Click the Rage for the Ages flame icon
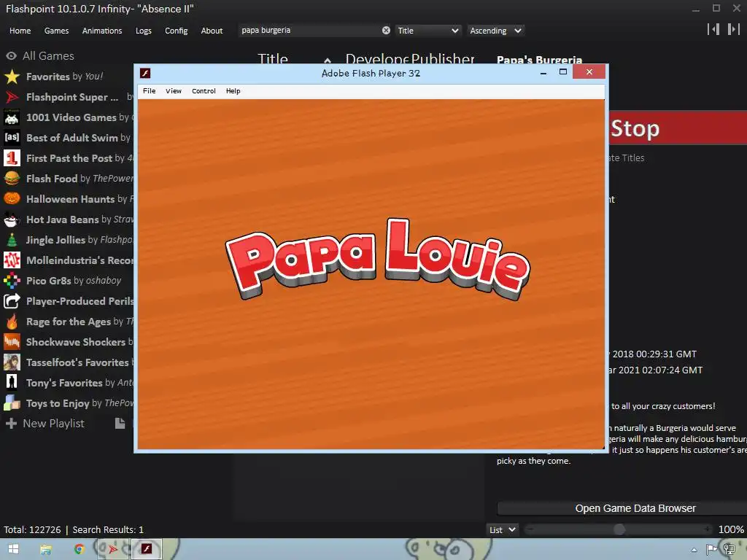 pyautogui.click(x=12, y=322)
